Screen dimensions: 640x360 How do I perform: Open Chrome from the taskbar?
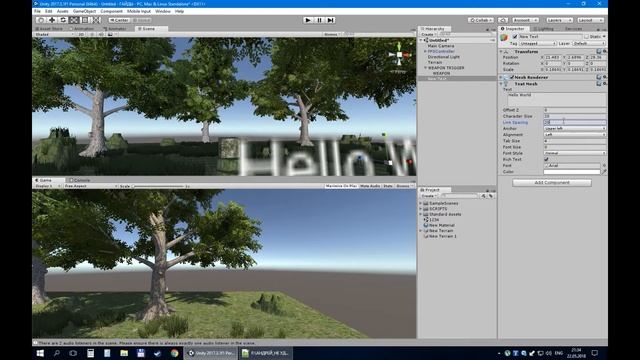[x=174, y=353]
